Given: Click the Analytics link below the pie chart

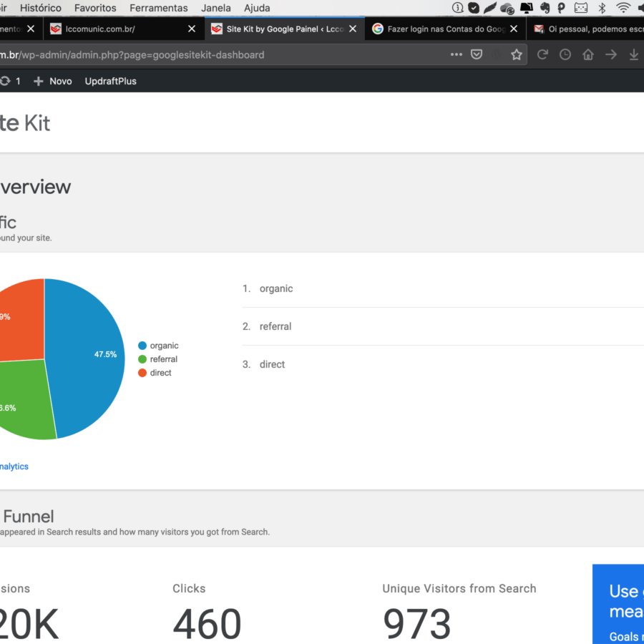Looking at the screenshot, I should coord(14,467).
